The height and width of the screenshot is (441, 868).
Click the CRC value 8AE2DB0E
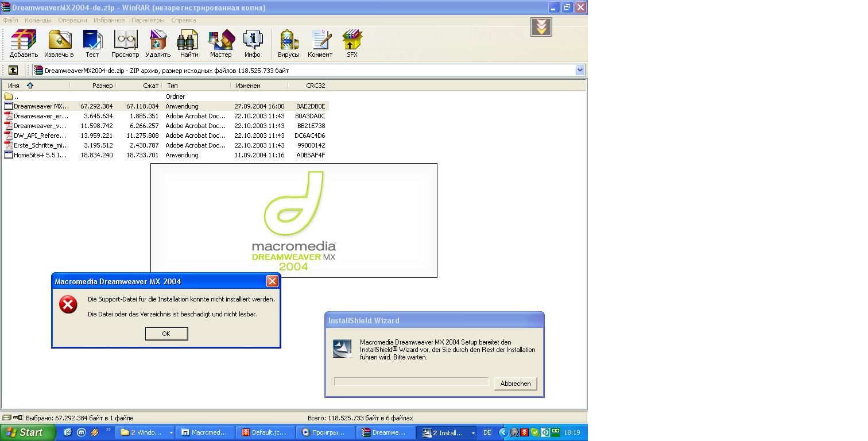[311, 106]
